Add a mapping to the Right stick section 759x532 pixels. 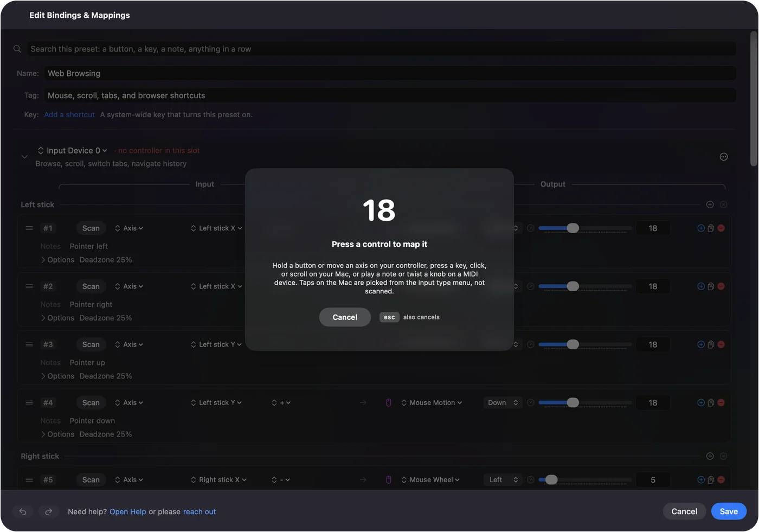(710, 456)
